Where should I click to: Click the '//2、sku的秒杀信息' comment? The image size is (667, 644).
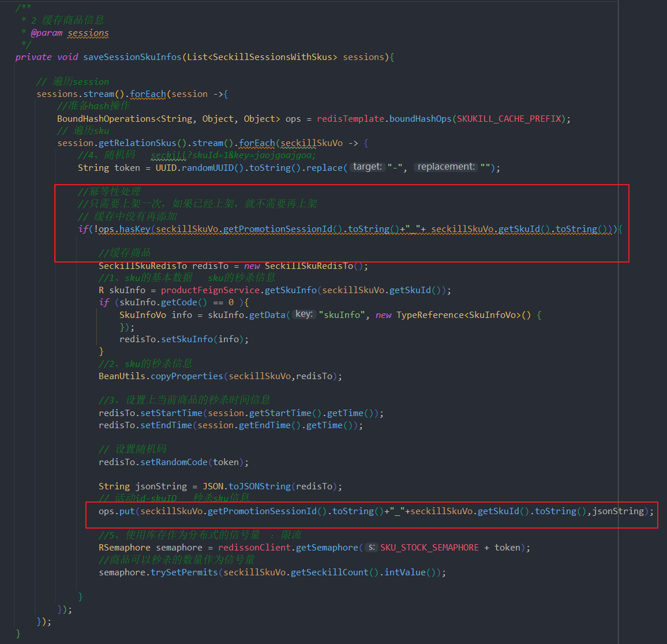145,364
